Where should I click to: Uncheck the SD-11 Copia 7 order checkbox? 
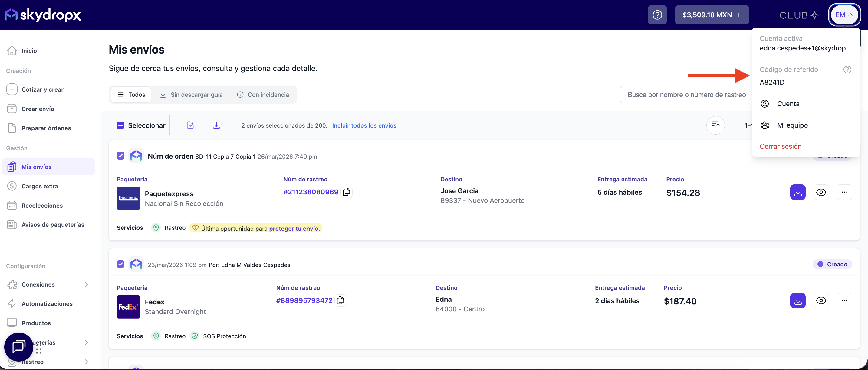(121, 156)
